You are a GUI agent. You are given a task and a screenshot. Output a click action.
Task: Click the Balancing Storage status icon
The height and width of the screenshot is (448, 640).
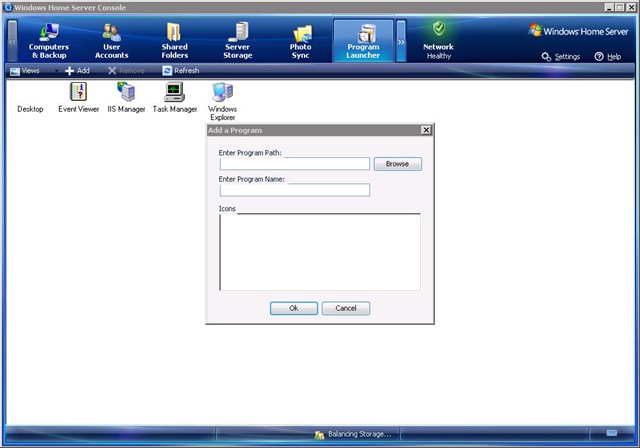pos(319,435)
